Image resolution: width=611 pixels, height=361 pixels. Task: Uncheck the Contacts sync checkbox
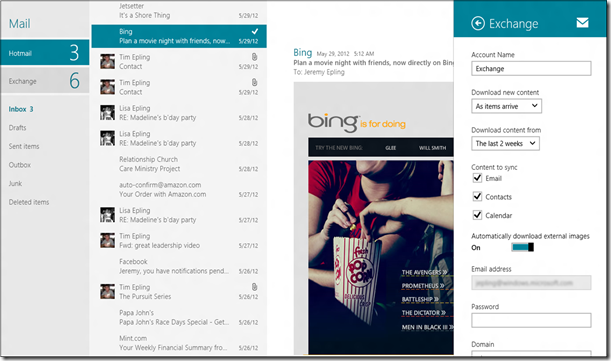point(477,196)
